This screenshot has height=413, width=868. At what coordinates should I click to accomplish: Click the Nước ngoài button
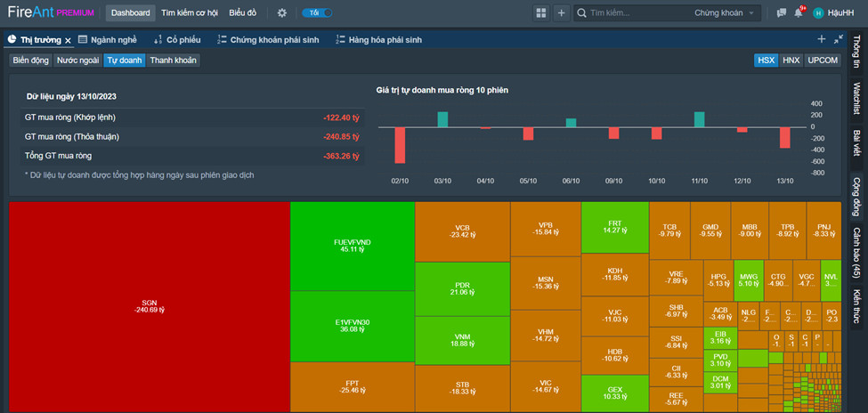coord(77,61)
